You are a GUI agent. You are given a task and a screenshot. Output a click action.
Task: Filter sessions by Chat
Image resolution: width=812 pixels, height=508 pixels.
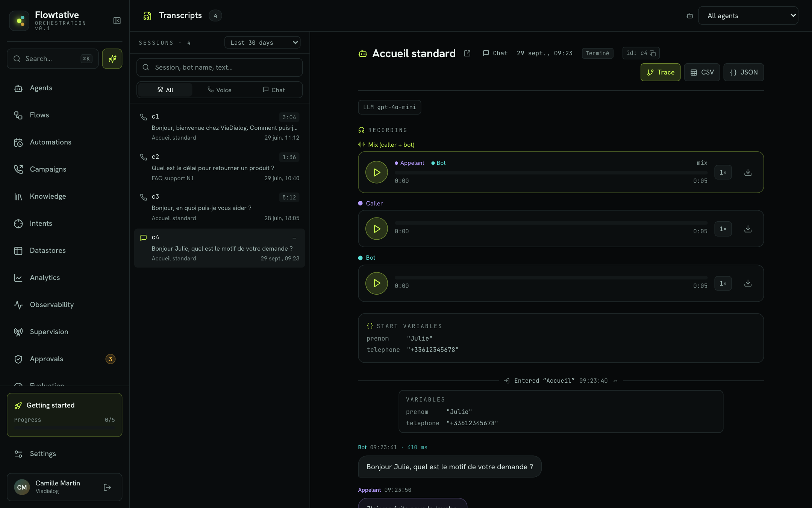click(274, 90)
